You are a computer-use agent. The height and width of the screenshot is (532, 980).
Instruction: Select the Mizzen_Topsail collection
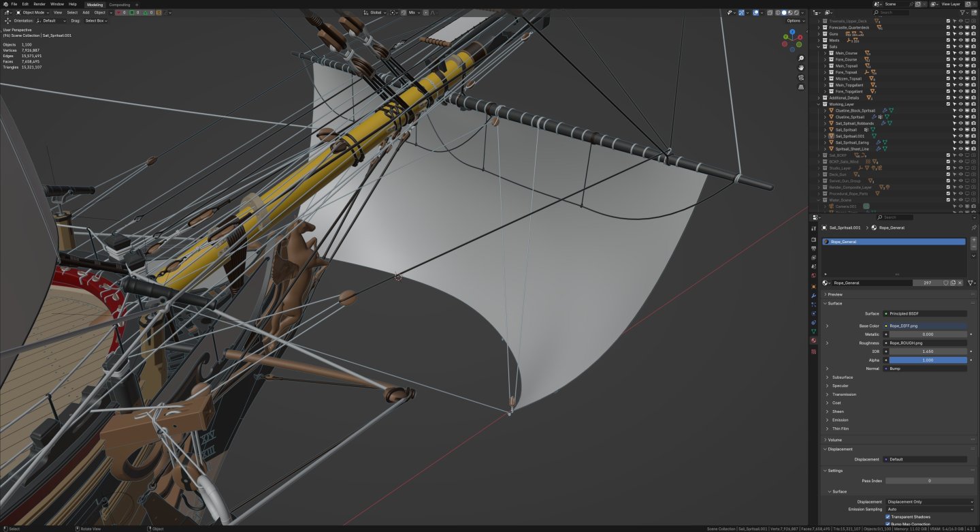(x=849, y=78)
